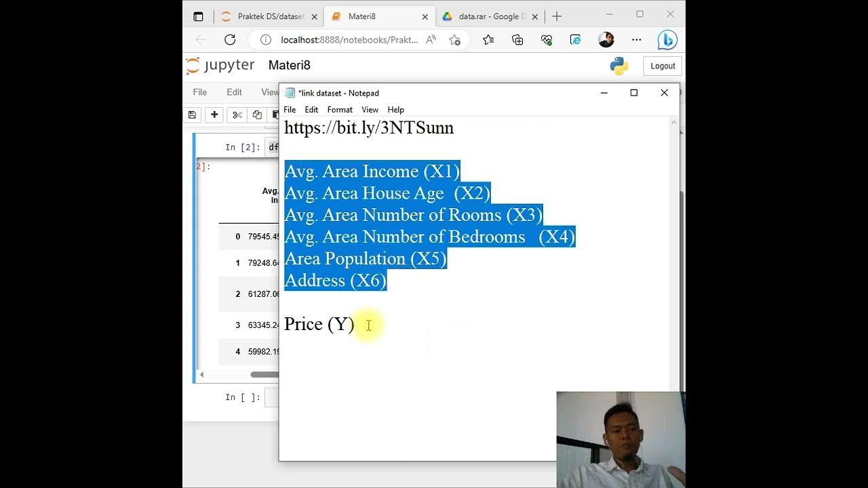Open the Collections icon in Edge toolbar
The height and width of the screenshot is (488, 868).
pos(517,40)
